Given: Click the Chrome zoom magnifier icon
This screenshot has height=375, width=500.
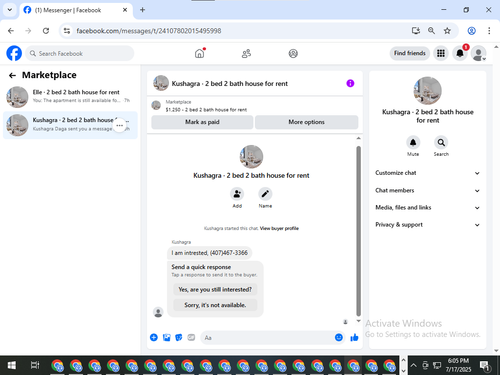Looking at the screenshot, I should [x=431, y=31].
